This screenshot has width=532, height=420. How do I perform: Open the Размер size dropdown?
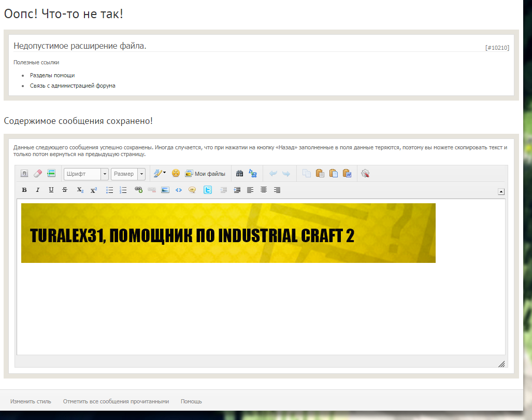click(128, 174)
